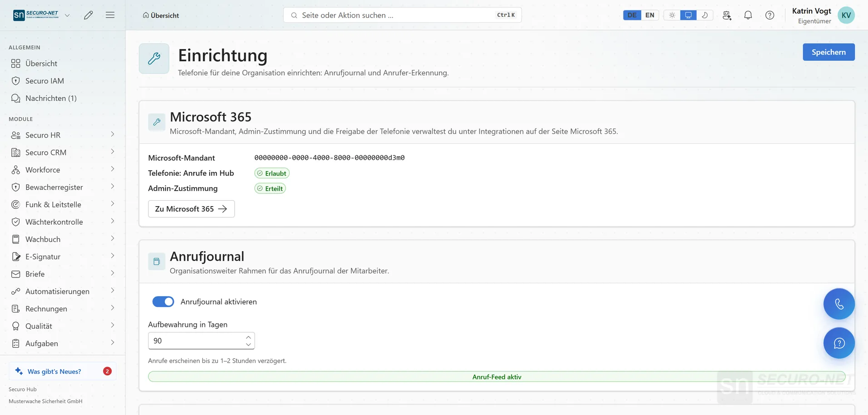Expand Funk & Leitstelle submenu chevron
This screenshot has height=415, width=868.
coord(112,204)
